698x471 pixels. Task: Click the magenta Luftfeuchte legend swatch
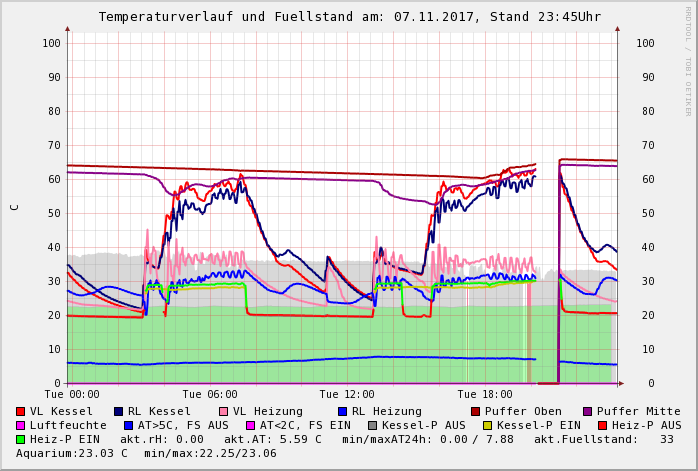click(x=21, y=425)
